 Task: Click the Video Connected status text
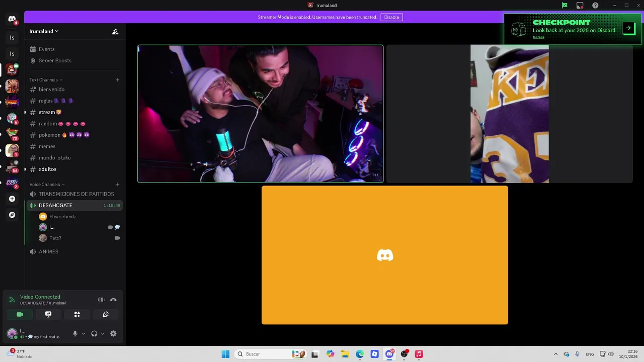click(40, 297)
